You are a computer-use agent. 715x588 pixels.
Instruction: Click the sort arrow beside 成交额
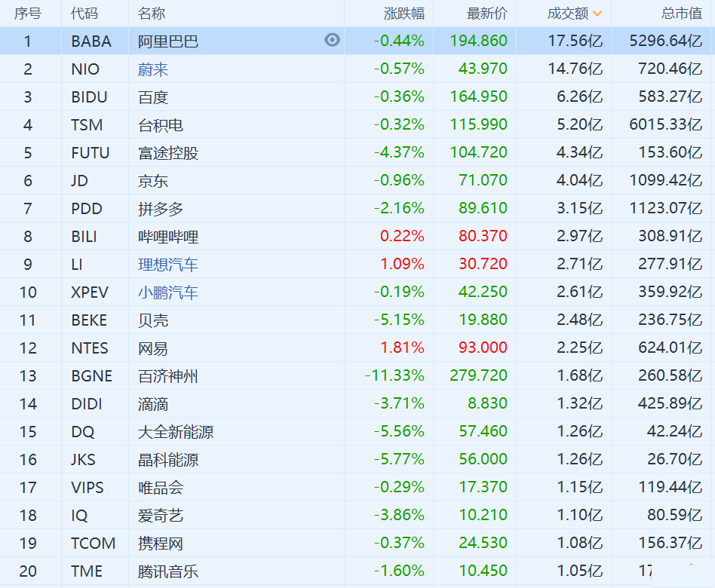click(x=597, y=14)
